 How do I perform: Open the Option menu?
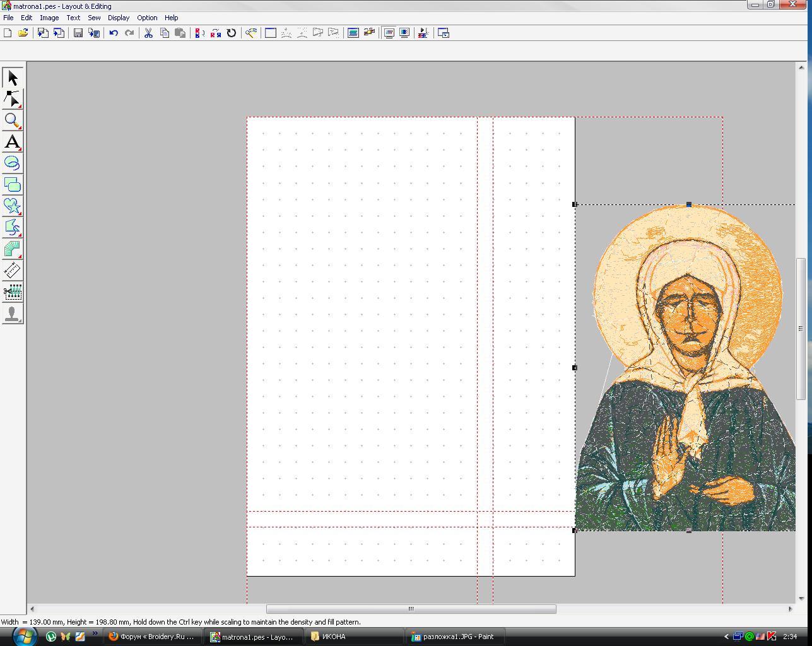tap(147, 18)
